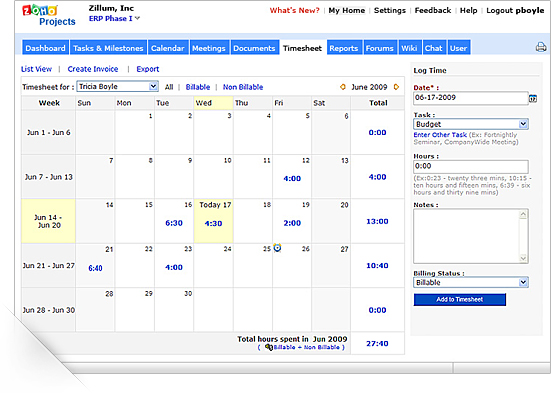Open the 4:00 entry on June 23
551x393 pixels.
tap(174, 267)
